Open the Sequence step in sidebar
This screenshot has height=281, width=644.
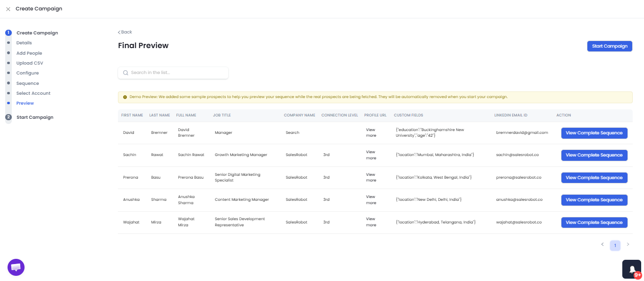(27, 83)
